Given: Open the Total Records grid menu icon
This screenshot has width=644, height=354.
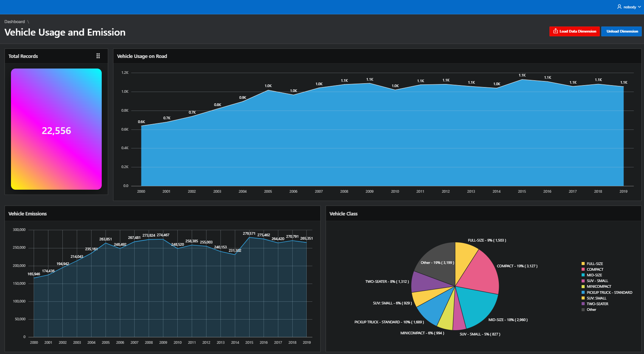Looking at the screenshot, I should click(98, 56).
